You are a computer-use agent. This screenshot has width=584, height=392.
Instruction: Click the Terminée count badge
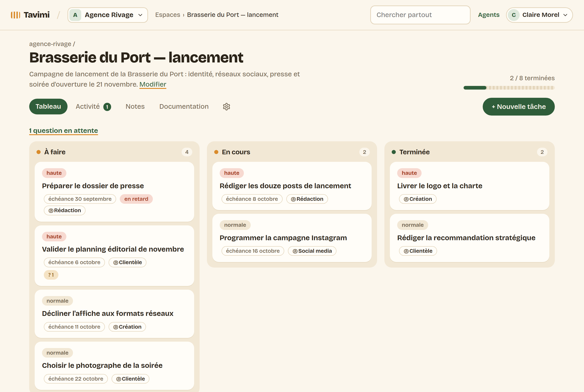click(542, 152)
